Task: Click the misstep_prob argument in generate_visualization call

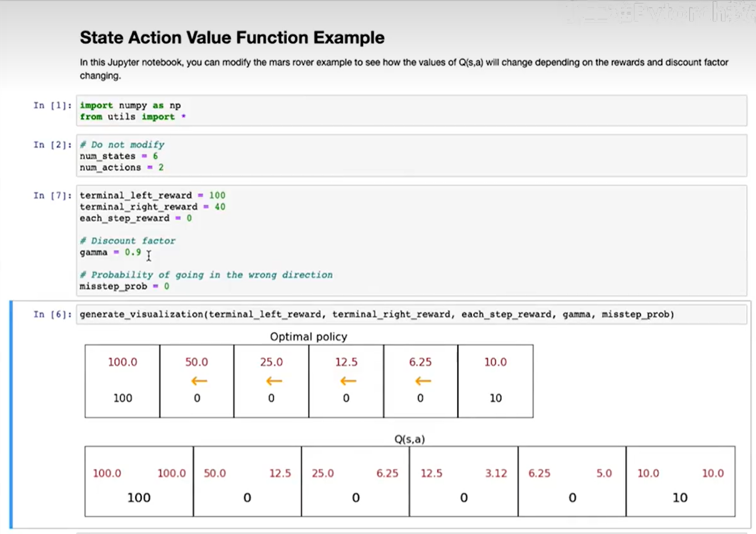Action: pyautogui.click(x=635, y=314)
